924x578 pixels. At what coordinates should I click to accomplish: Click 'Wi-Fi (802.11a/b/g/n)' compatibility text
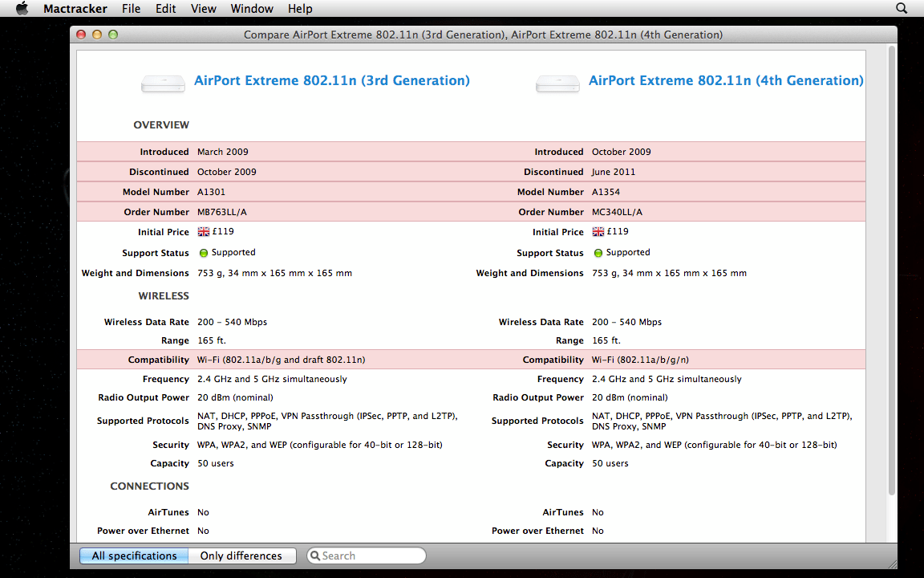pyautogui.click(x=640, y=360)
